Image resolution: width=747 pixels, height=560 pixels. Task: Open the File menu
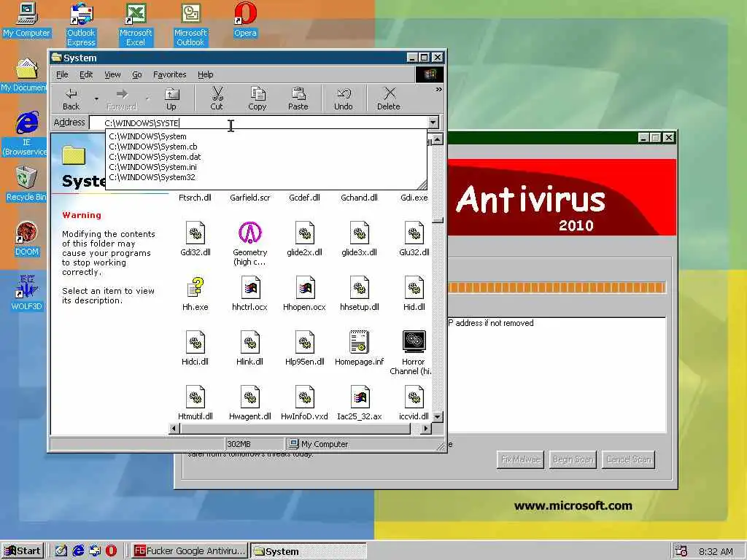coord(62,75)
